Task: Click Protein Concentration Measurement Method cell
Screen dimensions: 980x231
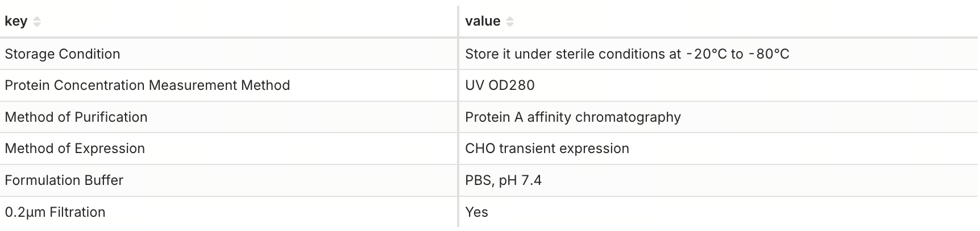Action: pyautogui.click(x=147, y=85)
